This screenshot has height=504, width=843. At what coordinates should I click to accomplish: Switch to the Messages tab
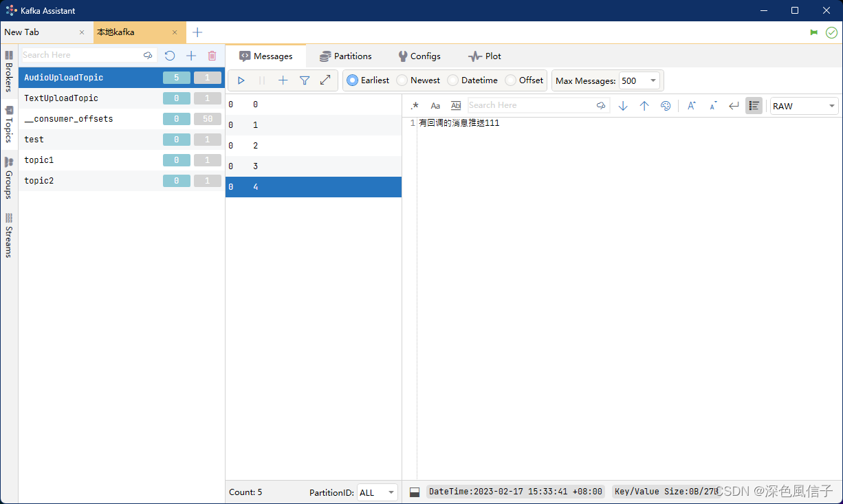click(266, 56)
